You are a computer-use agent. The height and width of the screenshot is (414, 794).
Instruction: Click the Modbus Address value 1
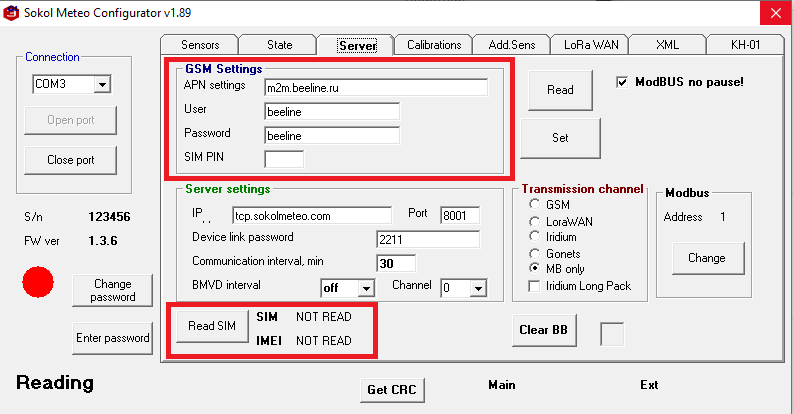click(x=723, y=217)
